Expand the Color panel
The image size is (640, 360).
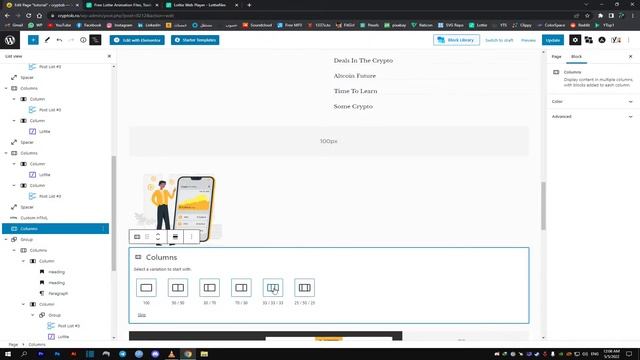[592, 101]
